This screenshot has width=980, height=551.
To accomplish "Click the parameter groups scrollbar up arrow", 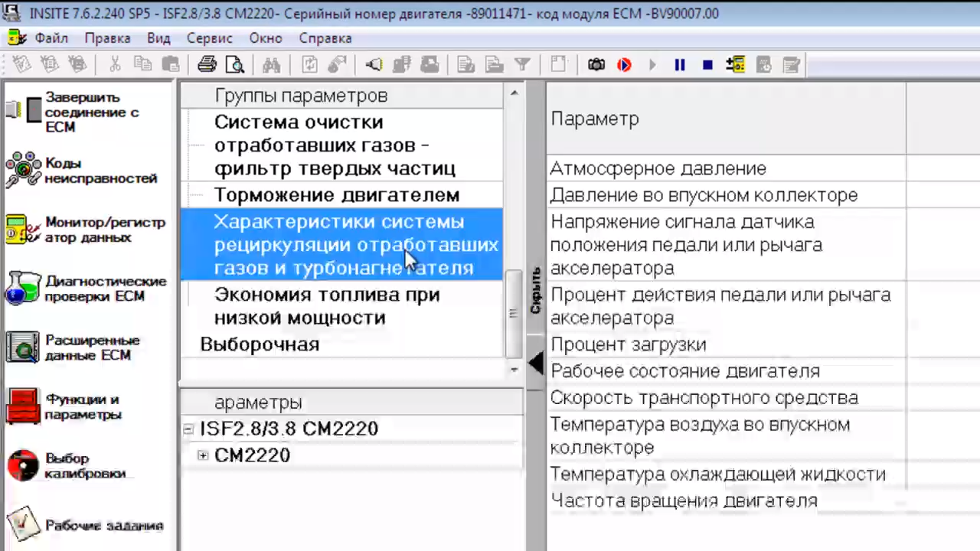I will point(514,93).
